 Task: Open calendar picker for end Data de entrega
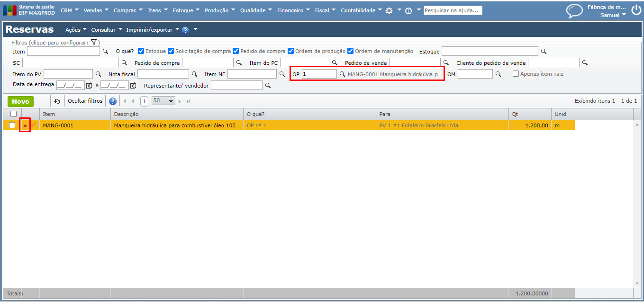[x=133, y=85]
